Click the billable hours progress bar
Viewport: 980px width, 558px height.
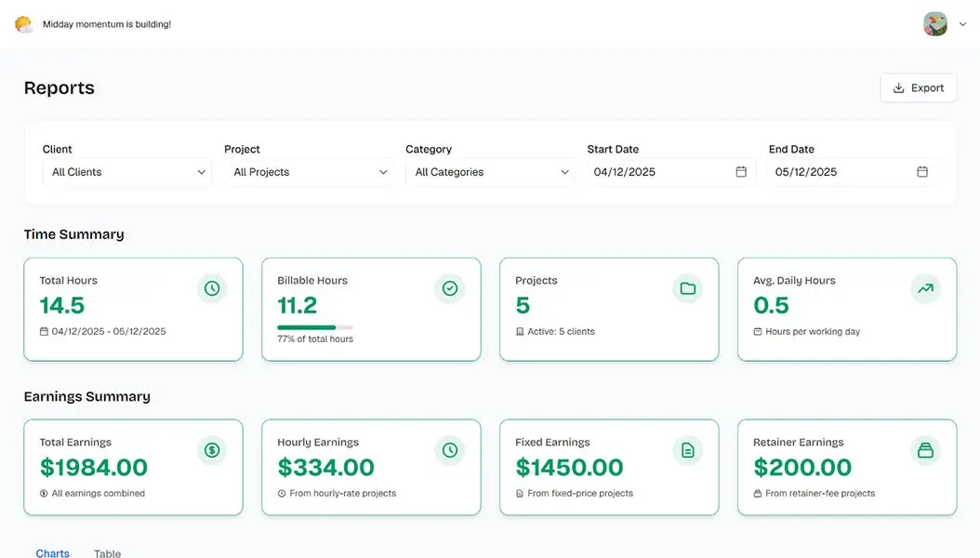point(315,327)
